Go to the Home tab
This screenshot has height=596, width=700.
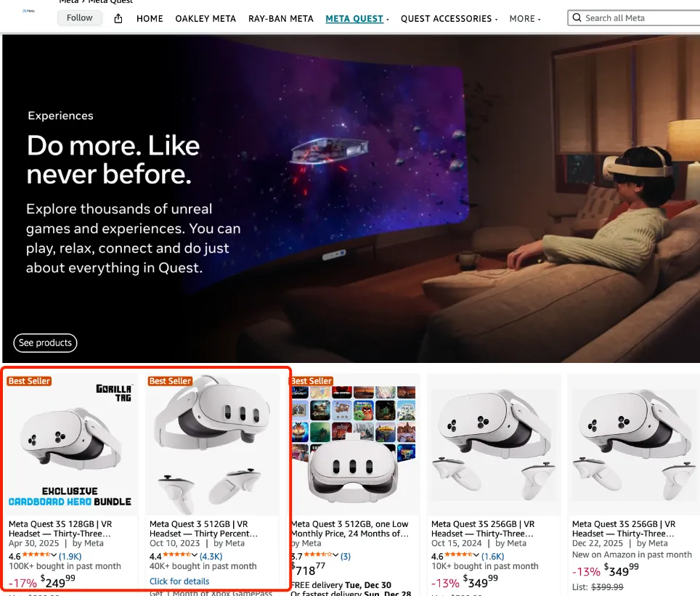[x=150, y=19]
